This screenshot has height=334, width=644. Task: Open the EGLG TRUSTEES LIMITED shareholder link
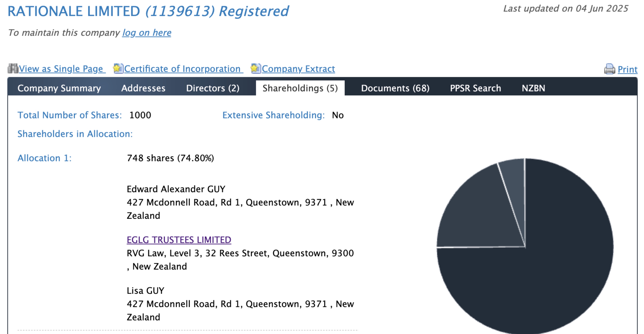pos(179,240)
